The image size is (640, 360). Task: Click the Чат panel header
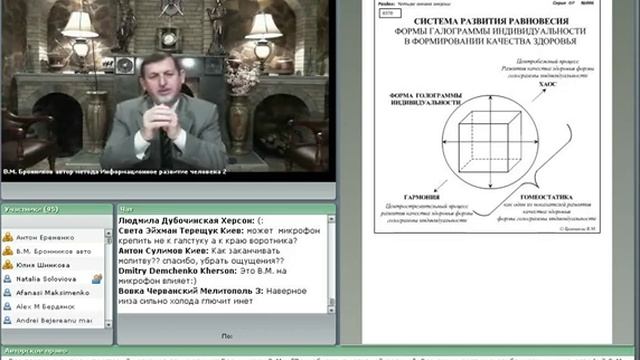(x=227, y=209)
